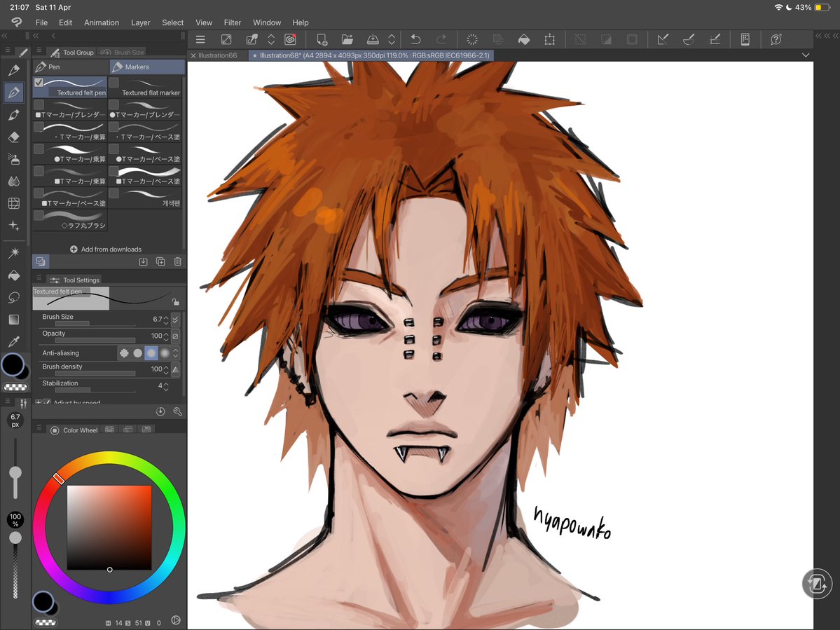Click the Redo arrow in the command bar
Screen dimensions: 840x630
441,39
